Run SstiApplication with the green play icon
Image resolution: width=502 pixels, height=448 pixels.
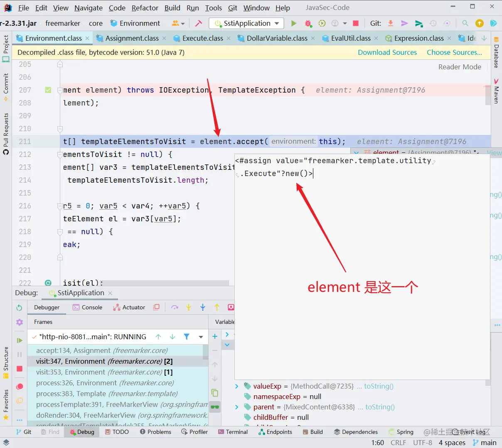294,23
